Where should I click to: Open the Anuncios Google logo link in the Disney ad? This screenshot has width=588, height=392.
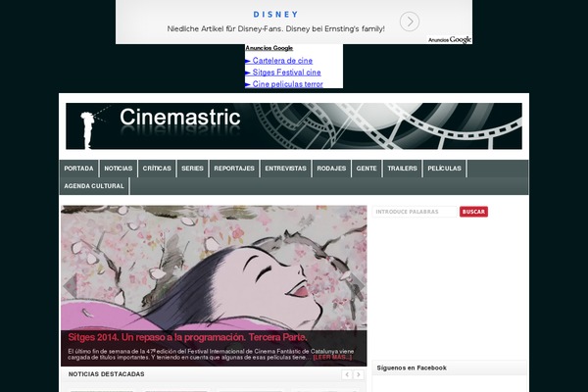point(450,40)
